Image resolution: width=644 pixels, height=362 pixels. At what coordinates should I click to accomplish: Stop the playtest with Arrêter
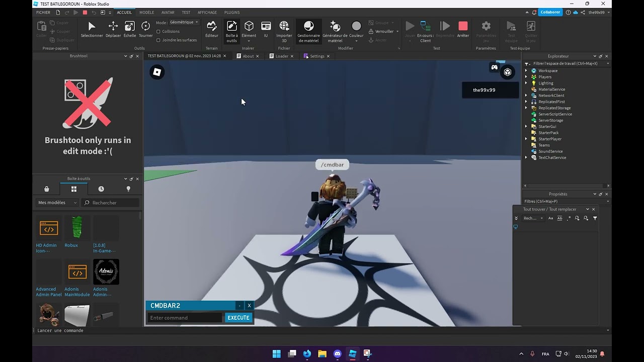[x=463, y=29]
